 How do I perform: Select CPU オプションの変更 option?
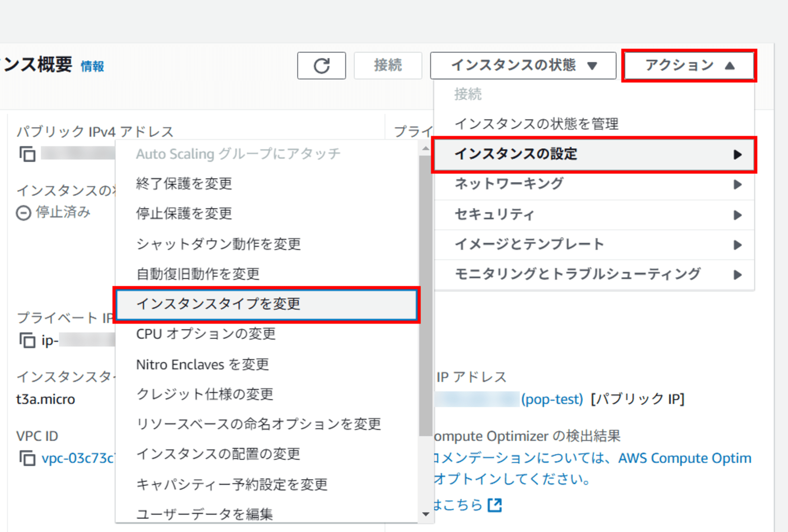pos(267,334)
